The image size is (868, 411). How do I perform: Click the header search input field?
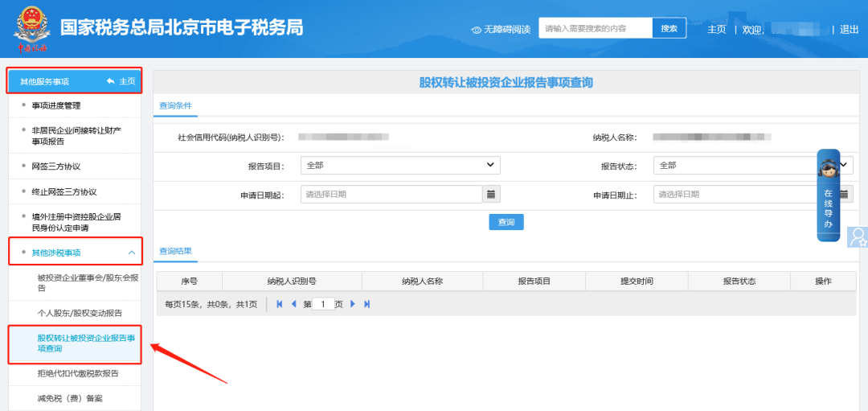[x=596, y=28]
